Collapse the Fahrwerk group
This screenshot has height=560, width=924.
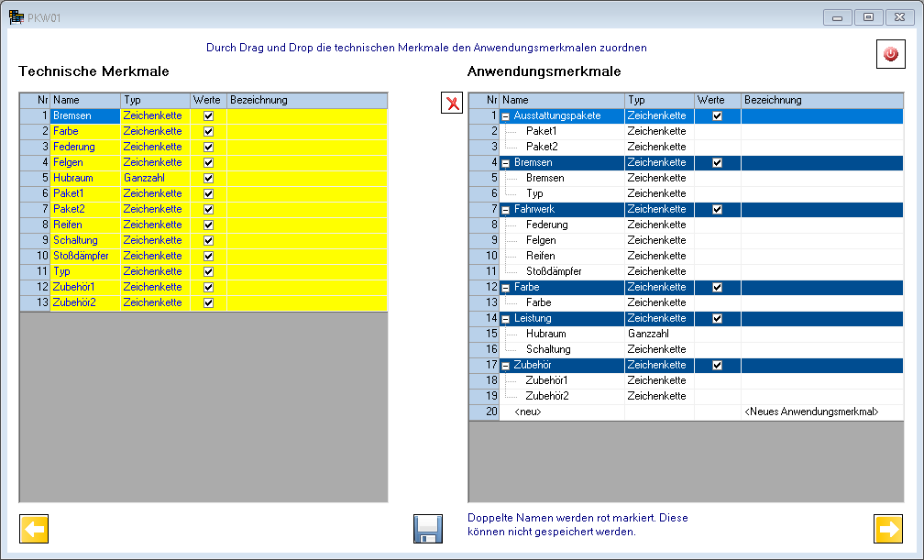click(506, 210)
